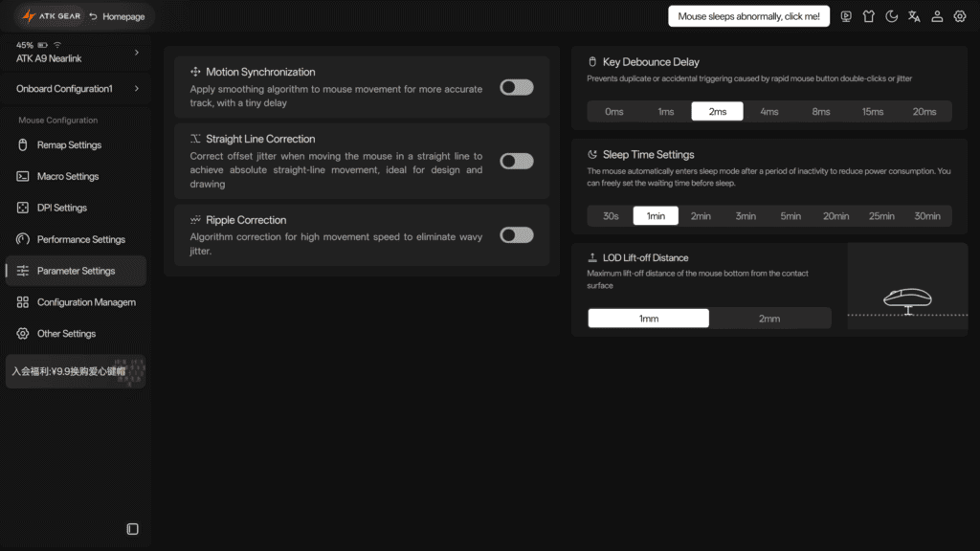Click the ATK Gear logo
Viewport: 980px width, 551px height.
click(x=52, y=16)
